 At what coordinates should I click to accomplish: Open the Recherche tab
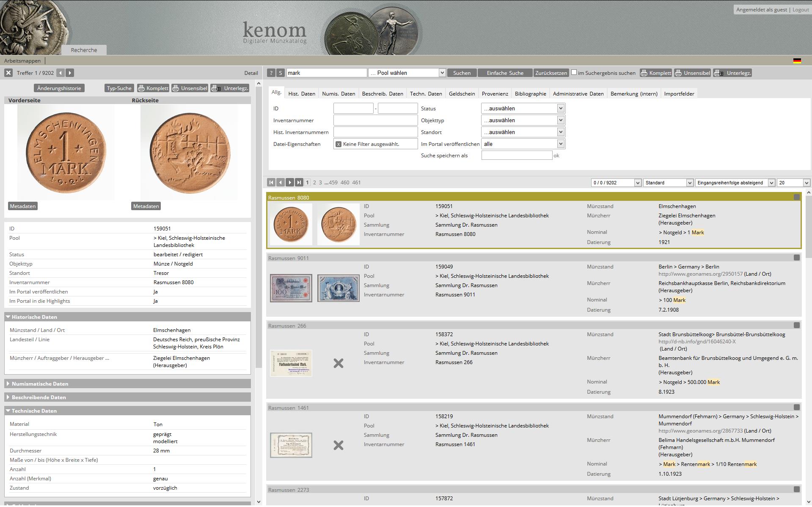[x=84, y=50]
